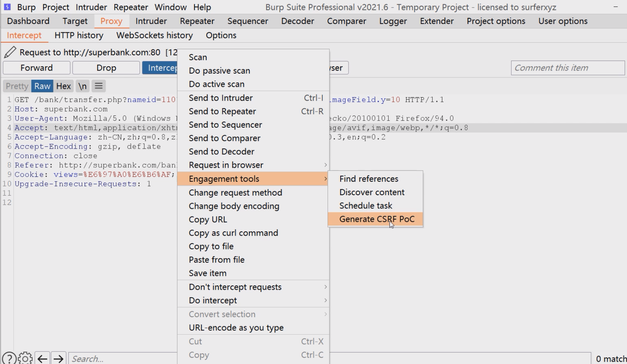Select Copy to file
The image size is (627, 364).
253,246
